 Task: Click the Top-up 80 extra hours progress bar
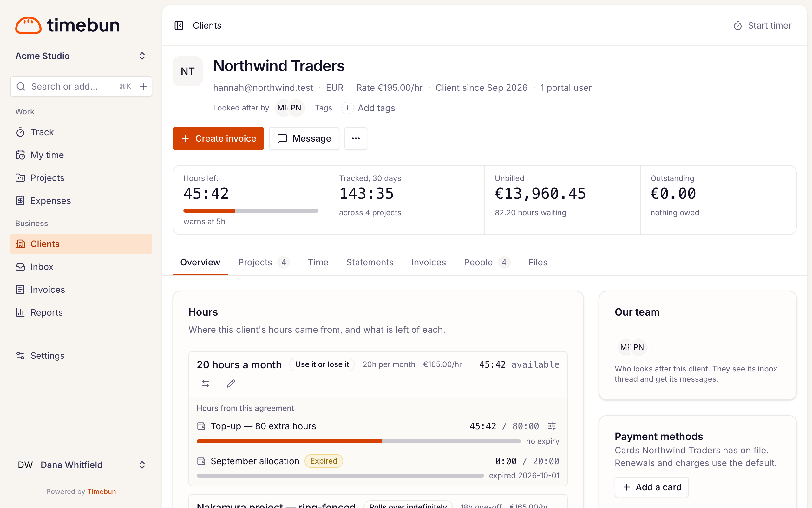click(358, 441)
